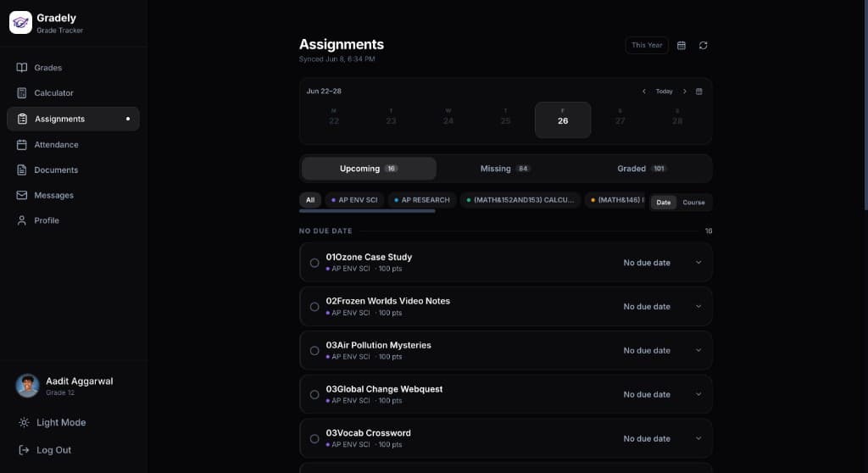The height and width of the screenshot is (473, 868).
Task: Click Log Out text button
Action: click(53, 450)
